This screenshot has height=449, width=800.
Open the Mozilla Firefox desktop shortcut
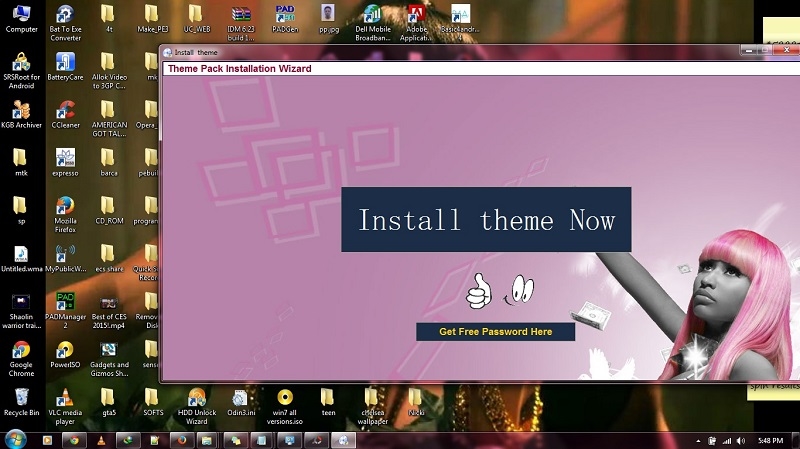point(65,207)
